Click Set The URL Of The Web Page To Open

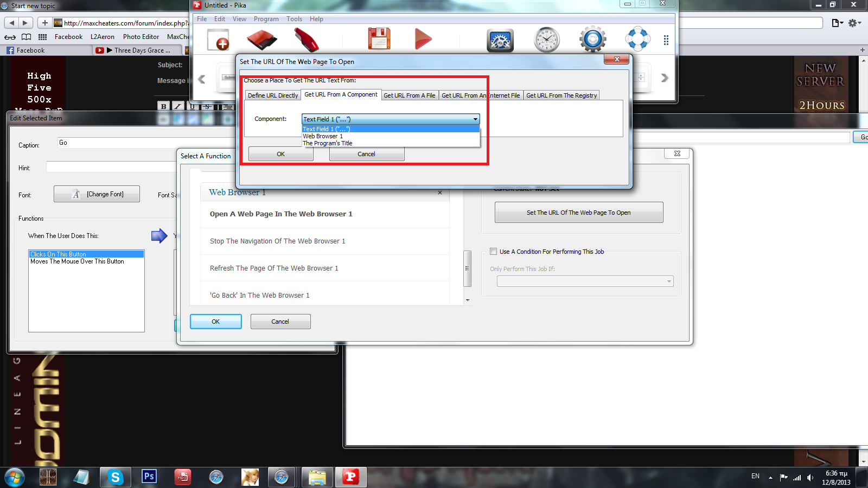[578, 213]
